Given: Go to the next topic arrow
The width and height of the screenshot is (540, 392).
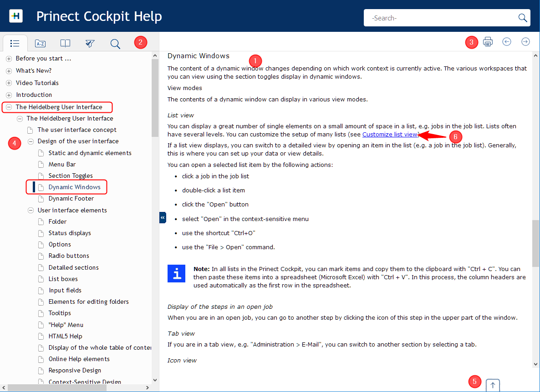Looking at the screenshot, I should (x=525, y=42).
